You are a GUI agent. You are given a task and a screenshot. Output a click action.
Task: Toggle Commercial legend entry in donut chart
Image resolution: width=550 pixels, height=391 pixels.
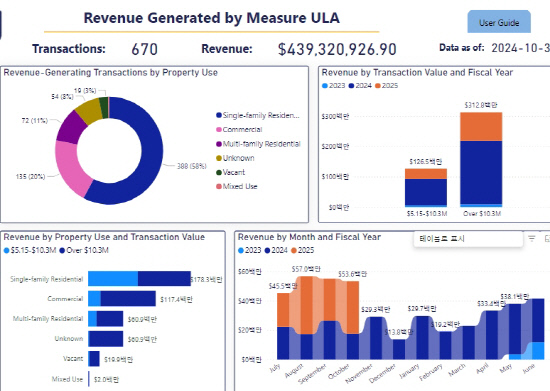pyautogui.click(x=240, y=129)
